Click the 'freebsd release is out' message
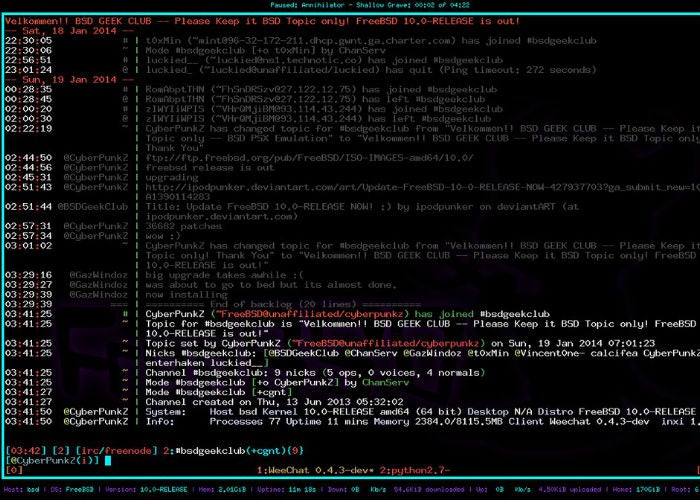The width and height of the screenshot is (700, 500). click(x=210, y=167)
